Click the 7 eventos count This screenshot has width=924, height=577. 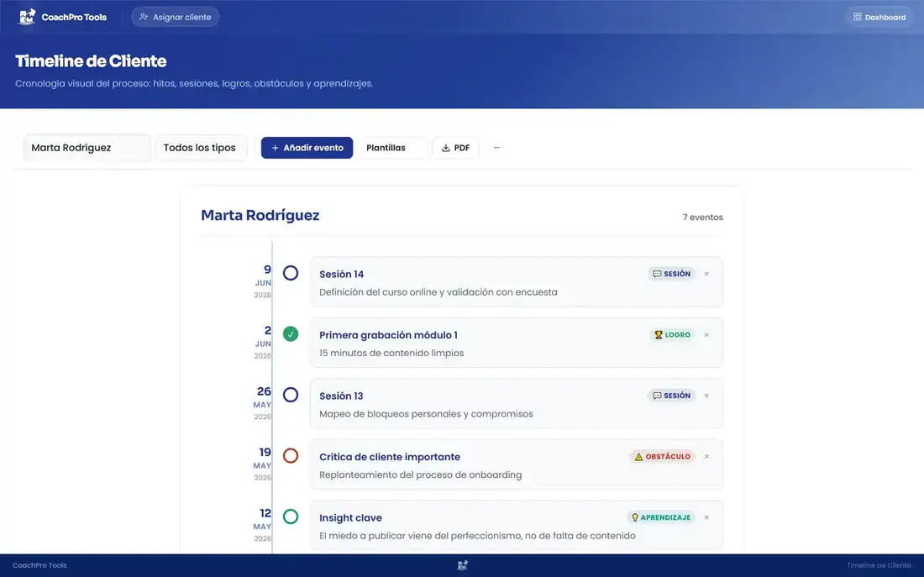[702, 218]
